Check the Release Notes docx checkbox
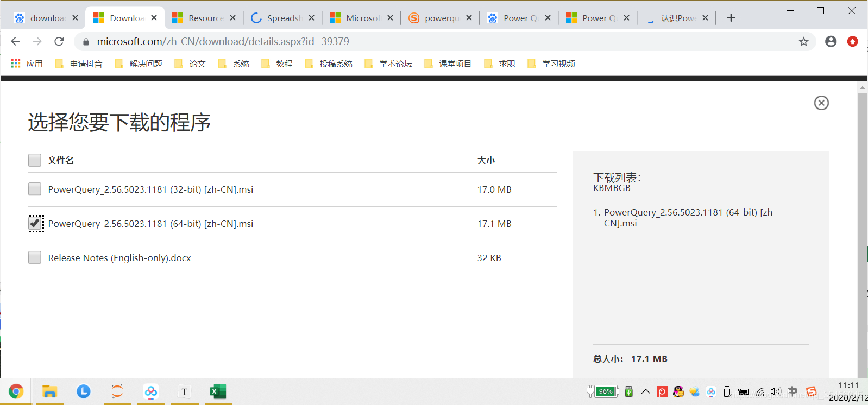This screenshot has width=868, height=405. click(x=35, y=257)
